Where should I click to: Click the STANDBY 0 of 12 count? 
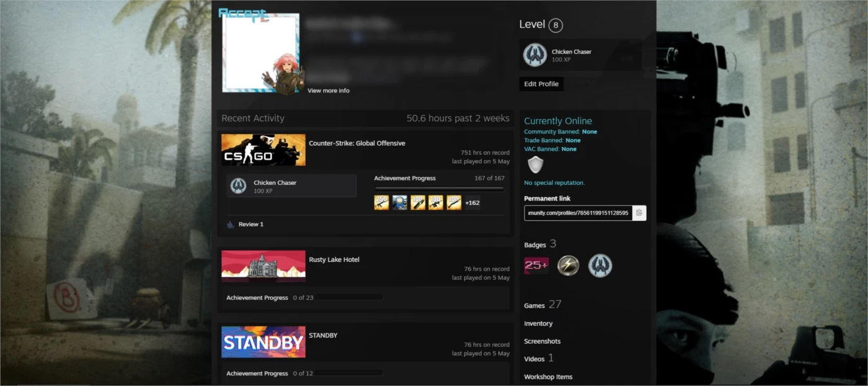(x=303, y=374)
